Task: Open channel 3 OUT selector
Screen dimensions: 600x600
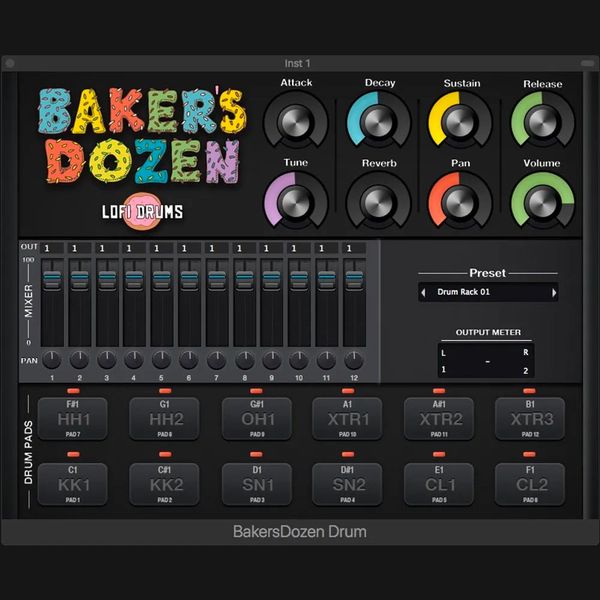Action: tap(107, 248)
